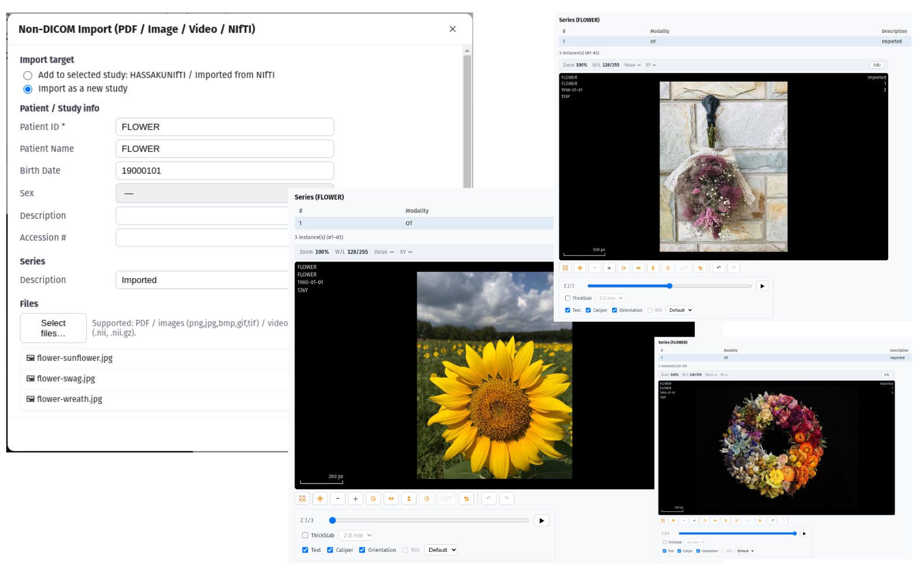
Task: Uncheck Caliper in the Z 2/3 viewer
Action: [x=588, y=310]
